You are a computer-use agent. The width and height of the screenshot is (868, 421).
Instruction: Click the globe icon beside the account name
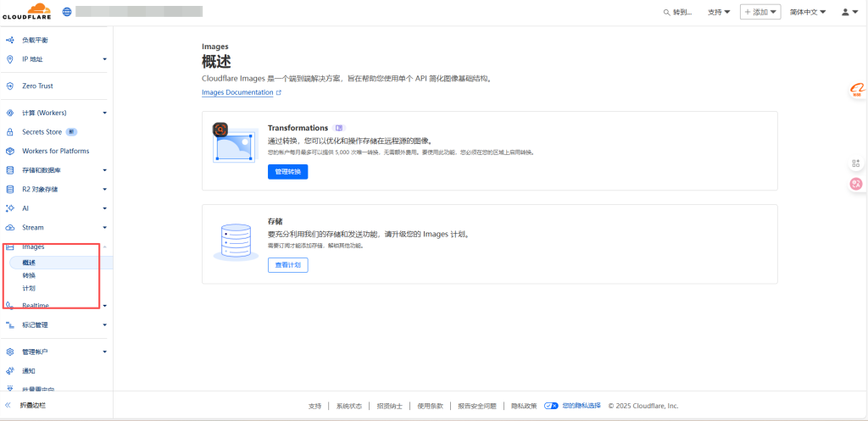click(x=67, y=12)
